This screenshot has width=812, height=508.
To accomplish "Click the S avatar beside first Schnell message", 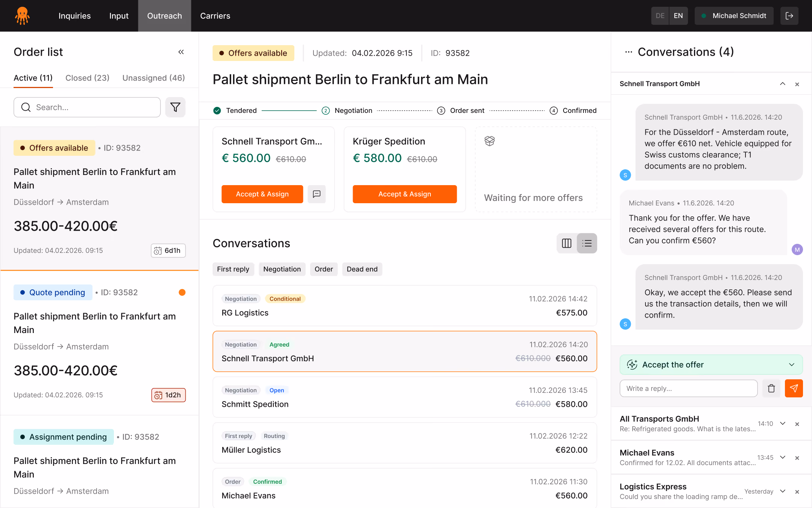I will pos(625,175).
